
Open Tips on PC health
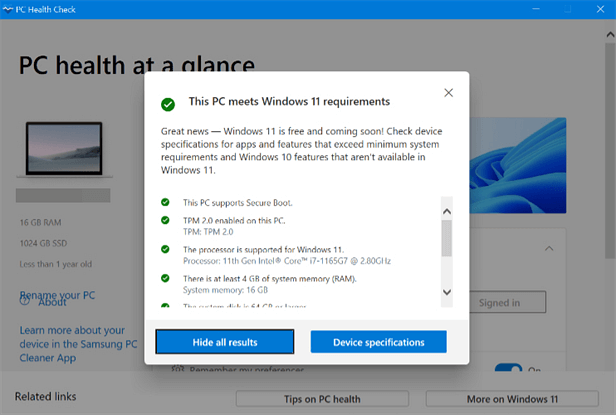pos(322,399)
